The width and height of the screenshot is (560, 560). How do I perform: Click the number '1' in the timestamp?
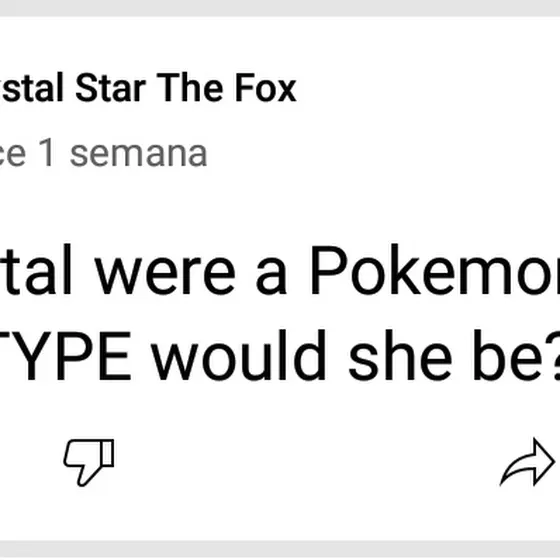(x=47, y=152)
